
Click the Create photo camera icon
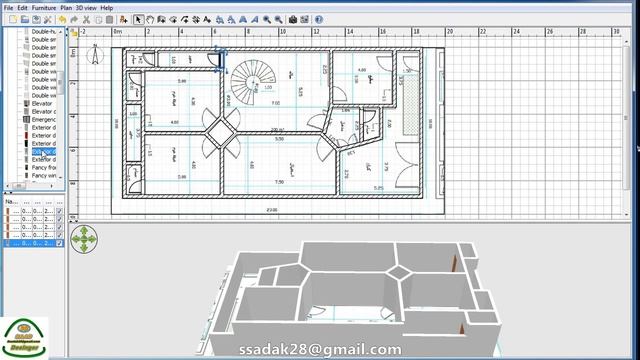point(293,20)
